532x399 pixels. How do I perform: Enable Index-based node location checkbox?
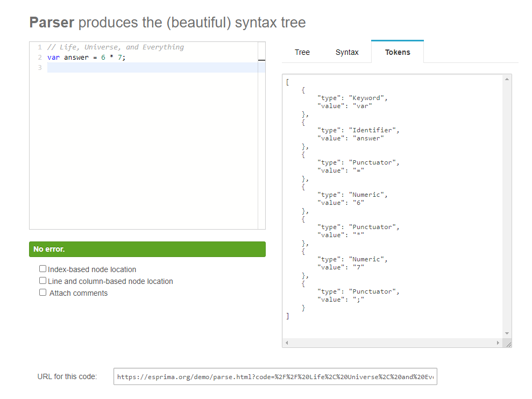[x=43, y=269]
